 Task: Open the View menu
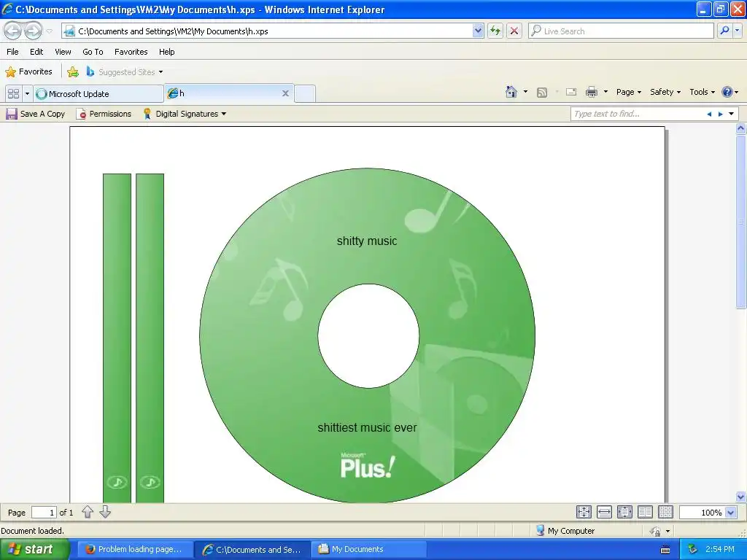[63, 52]
